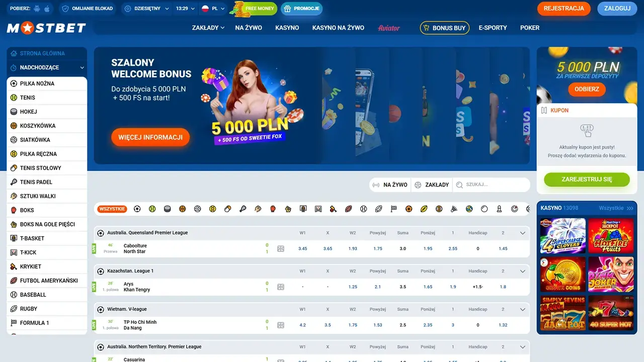
Task: Open the Dziesiętny odds format dropdown
Action: pos(145,9)
